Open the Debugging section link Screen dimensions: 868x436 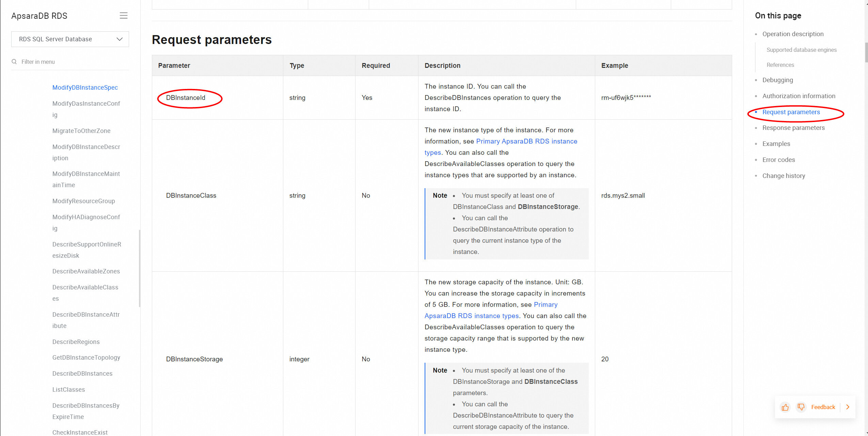777,80
